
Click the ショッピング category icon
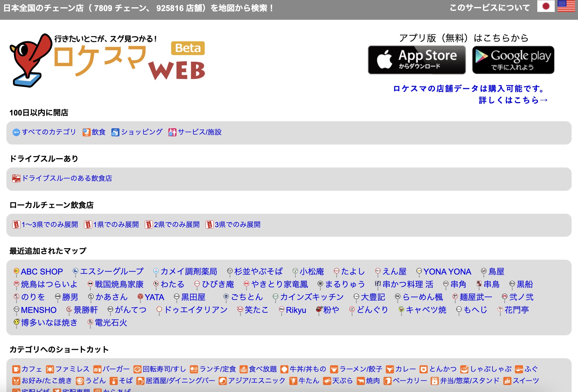(x=116, y=132)
